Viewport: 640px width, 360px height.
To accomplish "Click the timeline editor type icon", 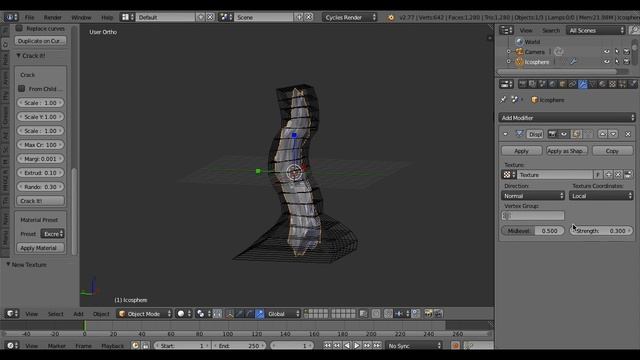I will (x=12, y=345).
